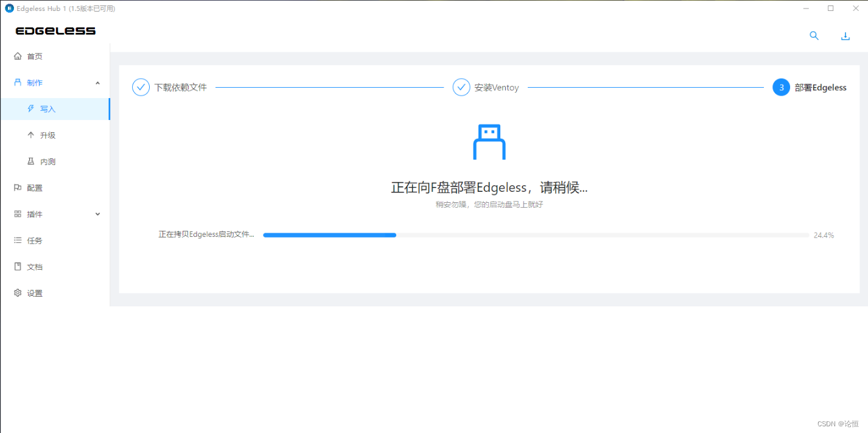Click the deployment progress bar

coord(536,234)
